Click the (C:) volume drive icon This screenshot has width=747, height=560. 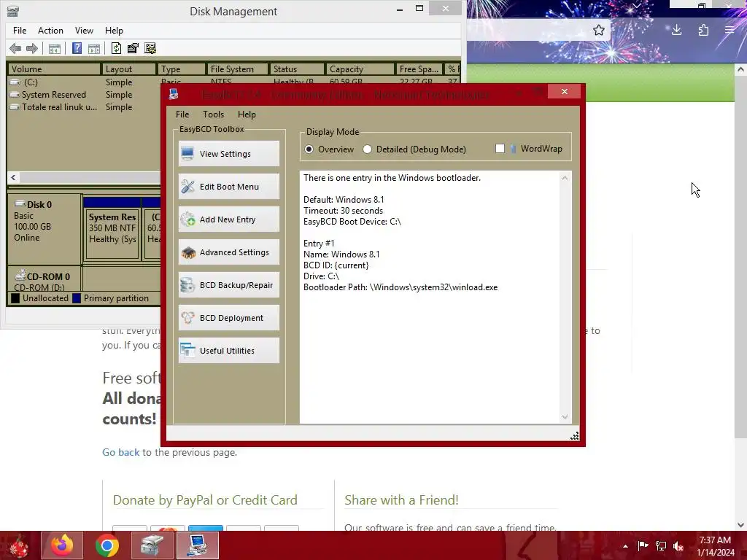tap(15, 82)
